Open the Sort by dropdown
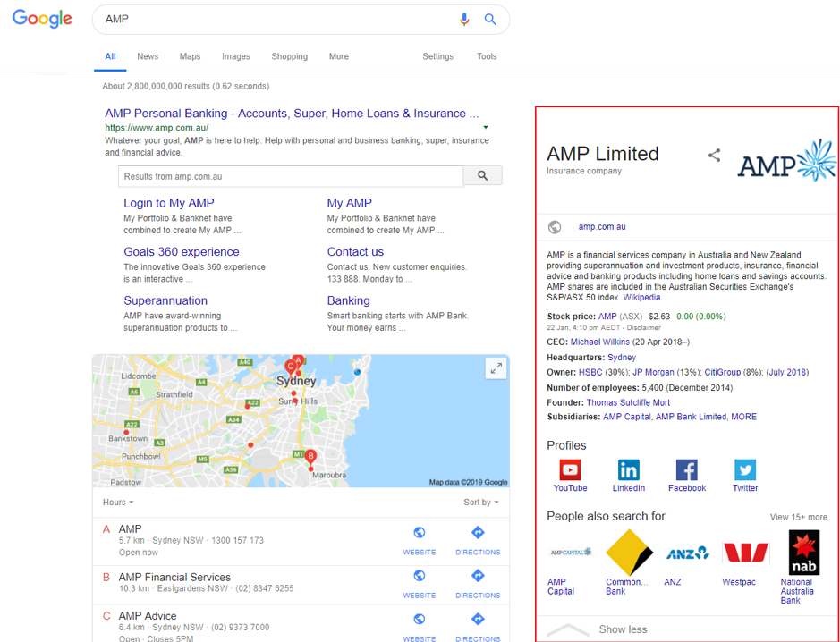Viewport: 840px width, 642px height. coord(480,503)
